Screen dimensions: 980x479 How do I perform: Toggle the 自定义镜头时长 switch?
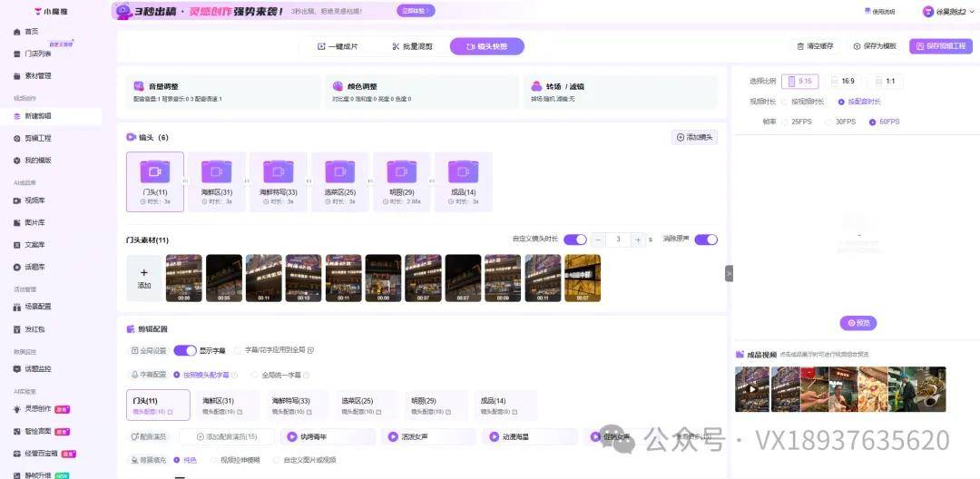(575, 239)
